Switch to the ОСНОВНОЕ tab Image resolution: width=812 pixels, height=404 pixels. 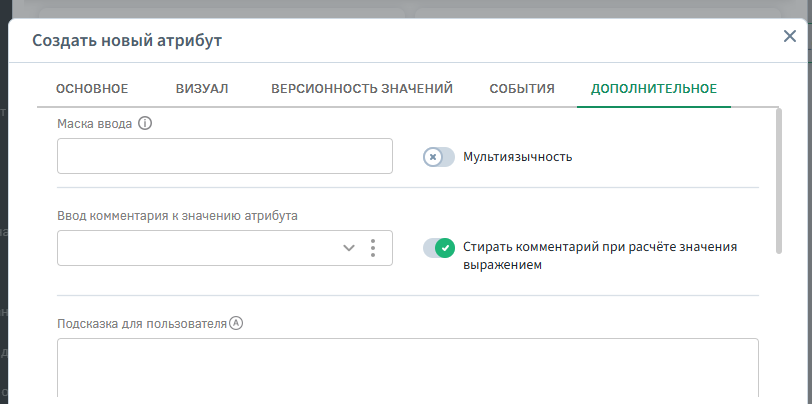coord(92,89)
